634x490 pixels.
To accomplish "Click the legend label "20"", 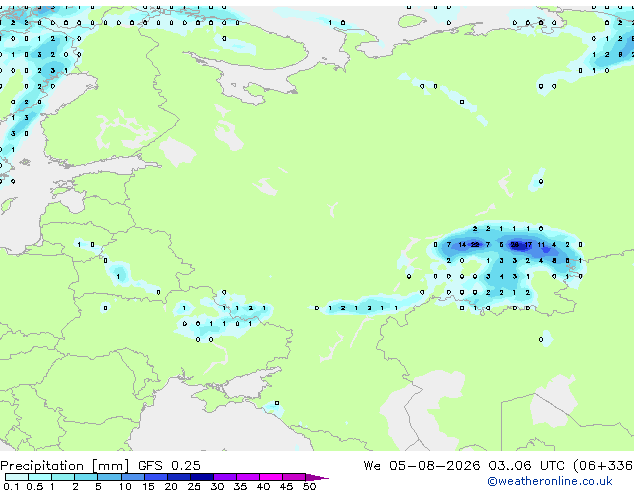I will pyautogui.click(x=171, y=486).
